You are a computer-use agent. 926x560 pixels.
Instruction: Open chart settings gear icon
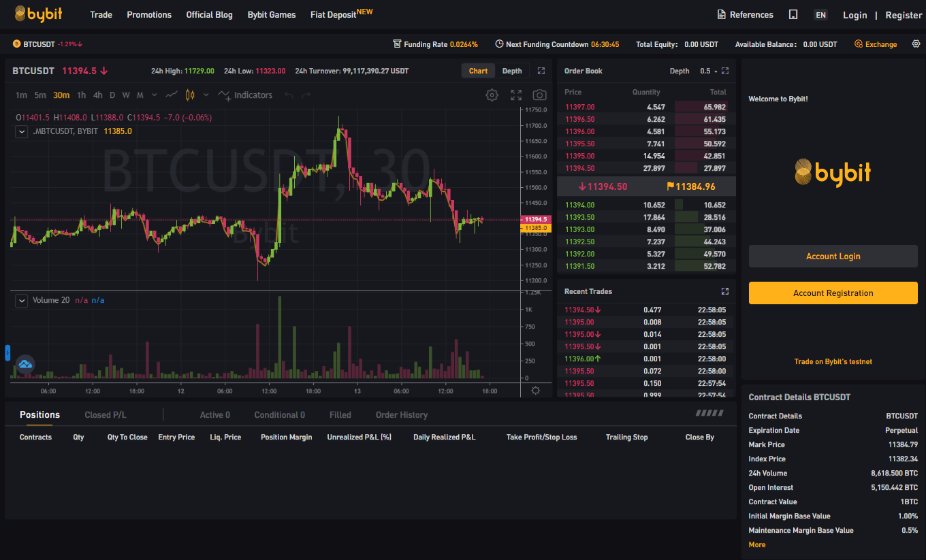click(x=492, y=95)
